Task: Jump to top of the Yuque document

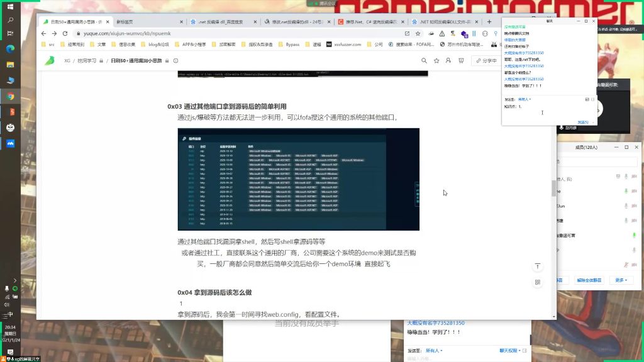Action: click(537, 266)
